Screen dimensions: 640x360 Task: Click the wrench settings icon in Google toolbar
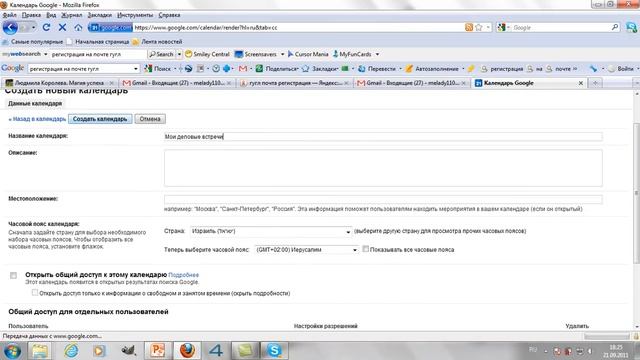pyautogui.click(x=593, y=69)
